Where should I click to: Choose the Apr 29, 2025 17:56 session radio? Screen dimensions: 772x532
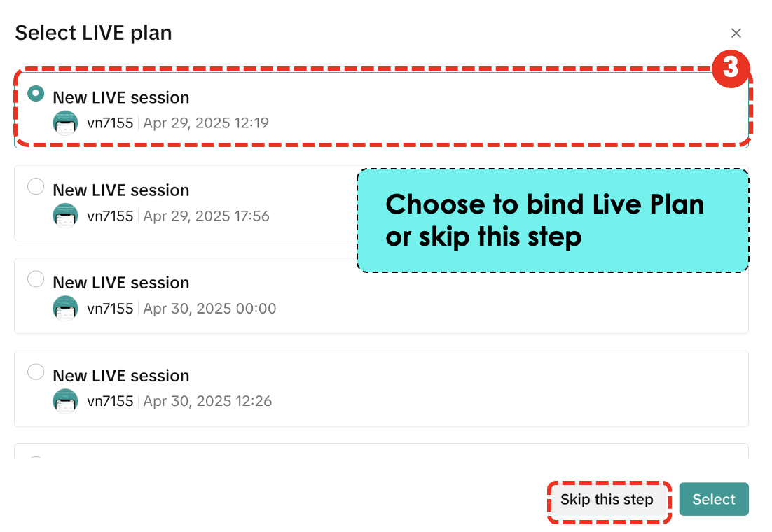(36, 187)
